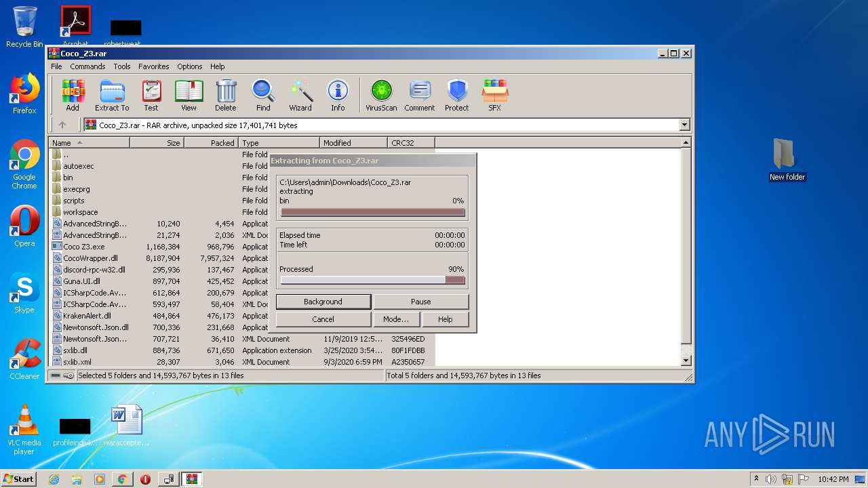Open Google Chrome desktop shortcut

24,165
